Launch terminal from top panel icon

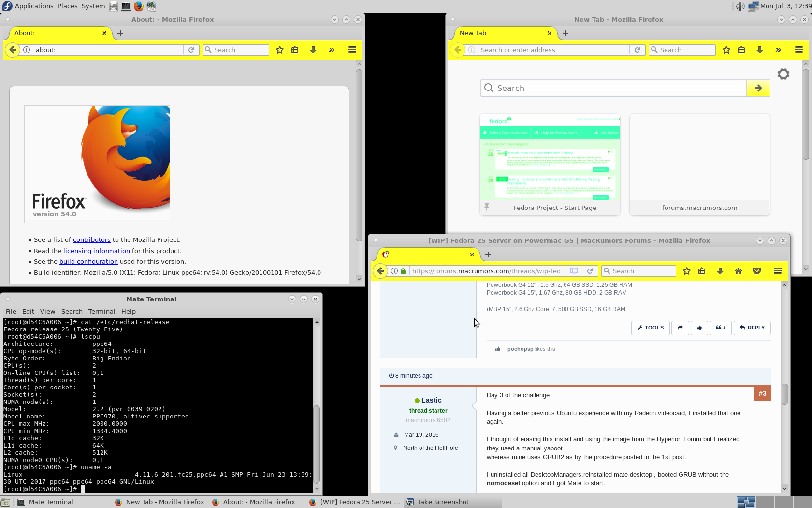pos(126,6)
